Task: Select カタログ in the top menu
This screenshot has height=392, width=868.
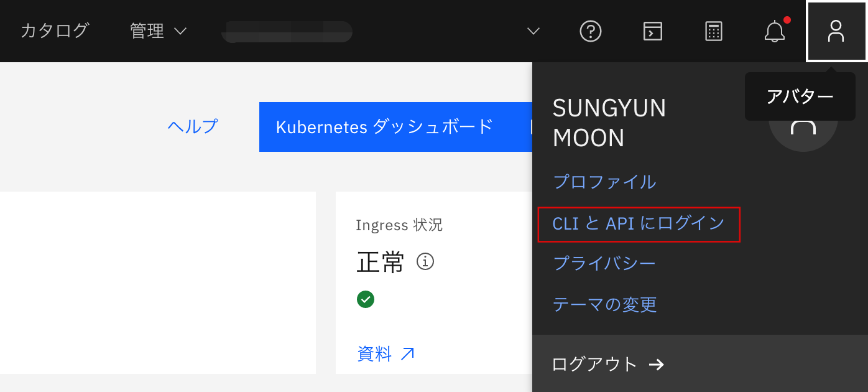Action: 55,29
